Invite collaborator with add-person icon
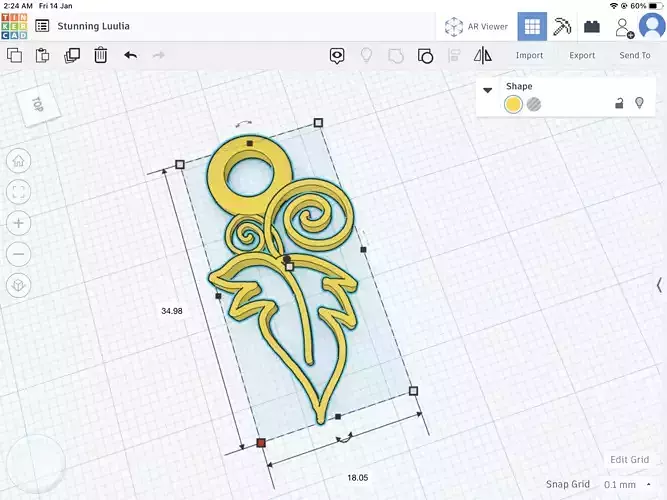 [624, 28]
